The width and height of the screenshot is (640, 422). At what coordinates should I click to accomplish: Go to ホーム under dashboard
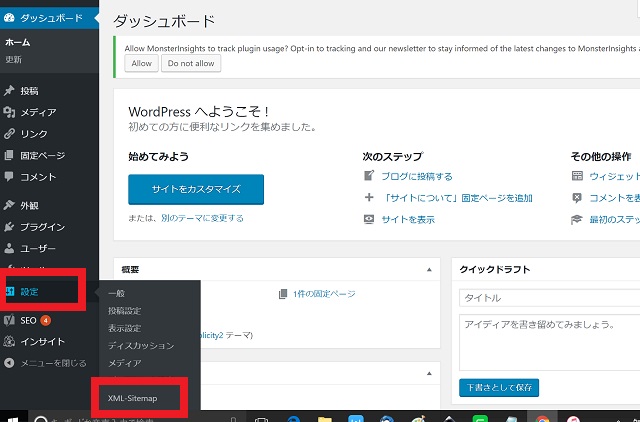tap(18, 42)
